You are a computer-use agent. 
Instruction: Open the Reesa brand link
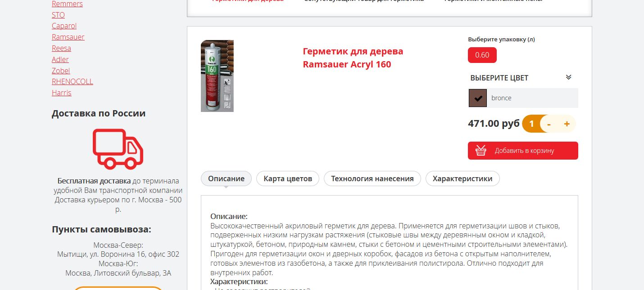(61, 48)
